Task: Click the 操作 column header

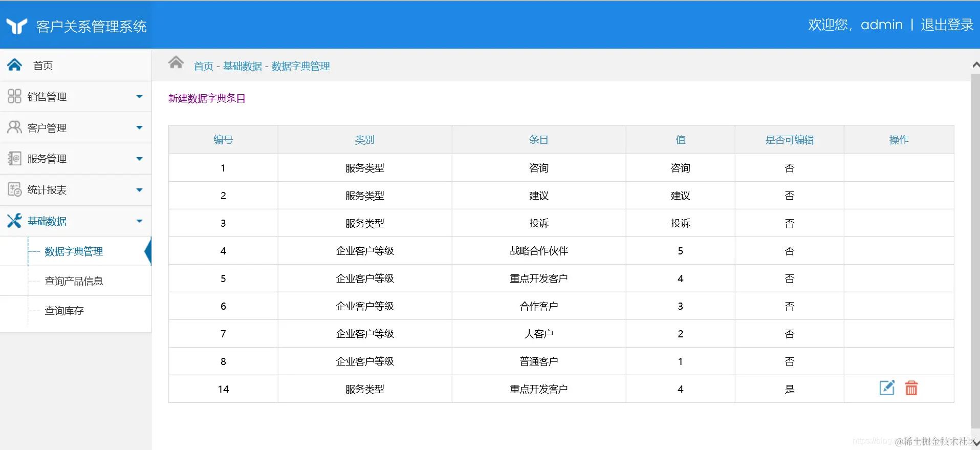Action: (x=899, y=140)
